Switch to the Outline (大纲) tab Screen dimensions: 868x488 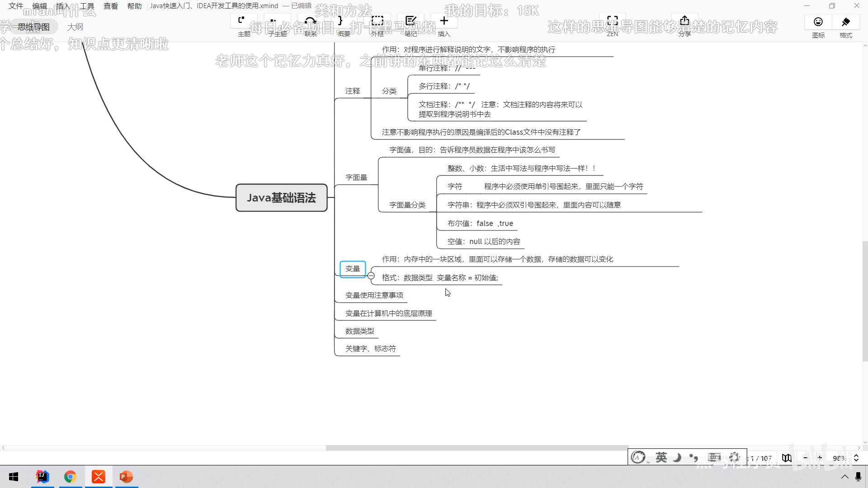point(75,27)
